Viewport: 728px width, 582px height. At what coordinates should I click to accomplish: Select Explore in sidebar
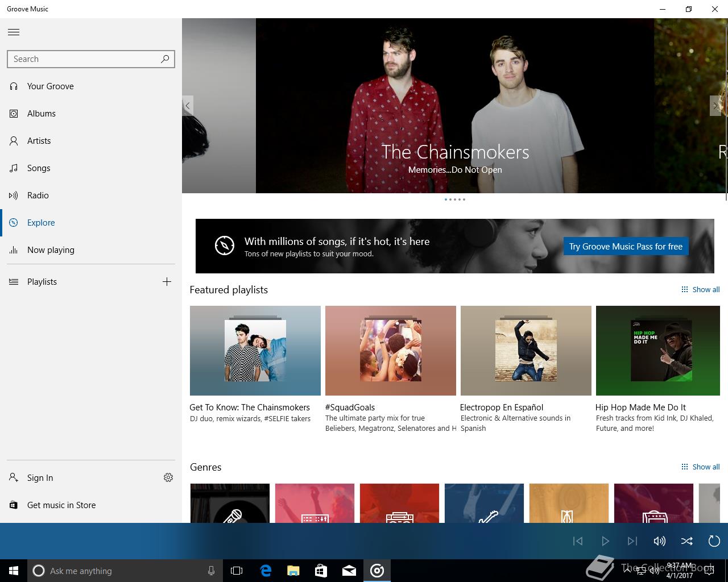pyautogui.click(x=91, y=223)
